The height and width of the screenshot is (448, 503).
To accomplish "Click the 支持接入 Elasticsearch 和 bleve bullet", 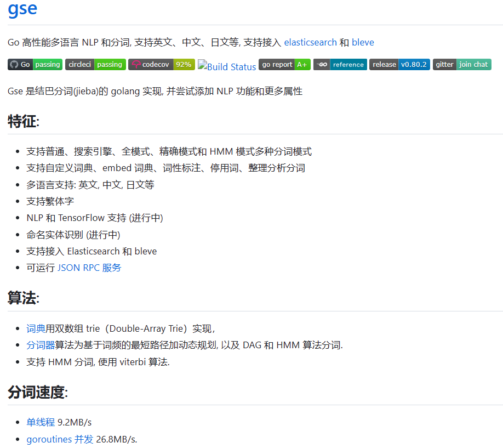I will 92,251.
